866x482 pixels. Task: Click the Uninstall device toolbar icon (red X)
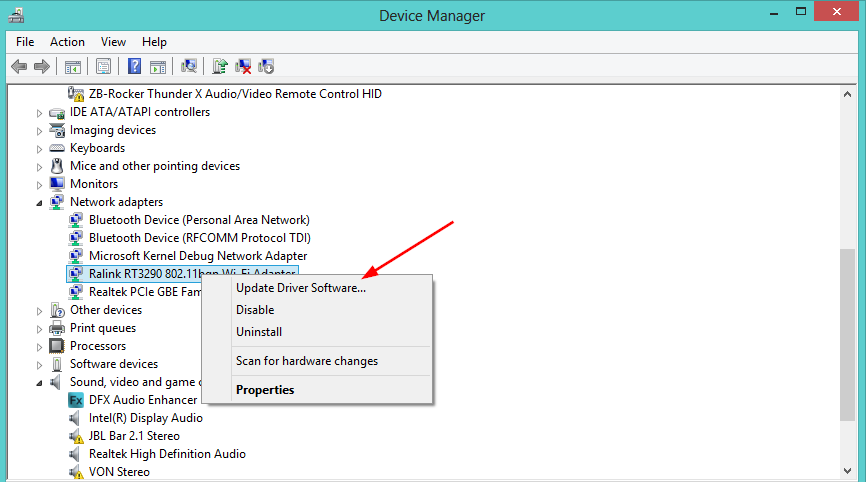pos(243,67)
